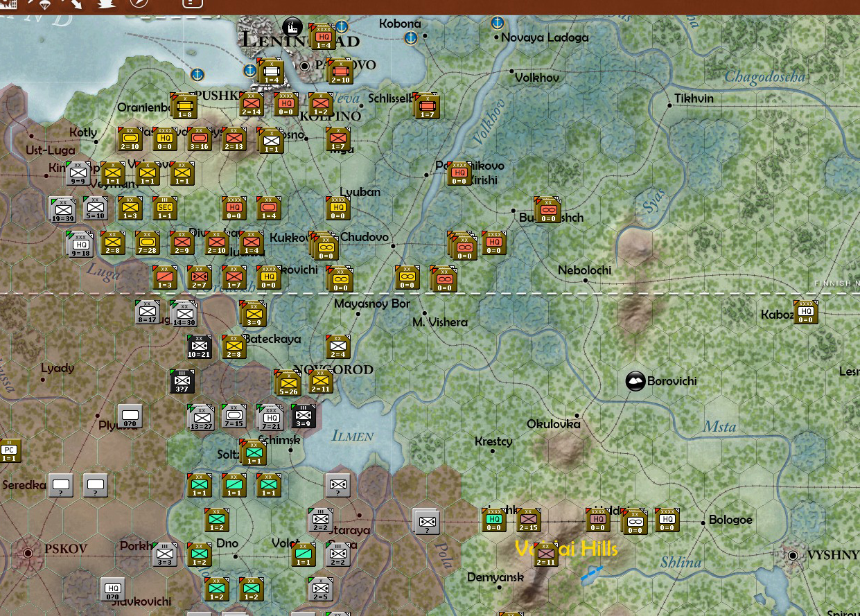Select the unknown grey armor 0?0 near Plyussa

point(130,416)
